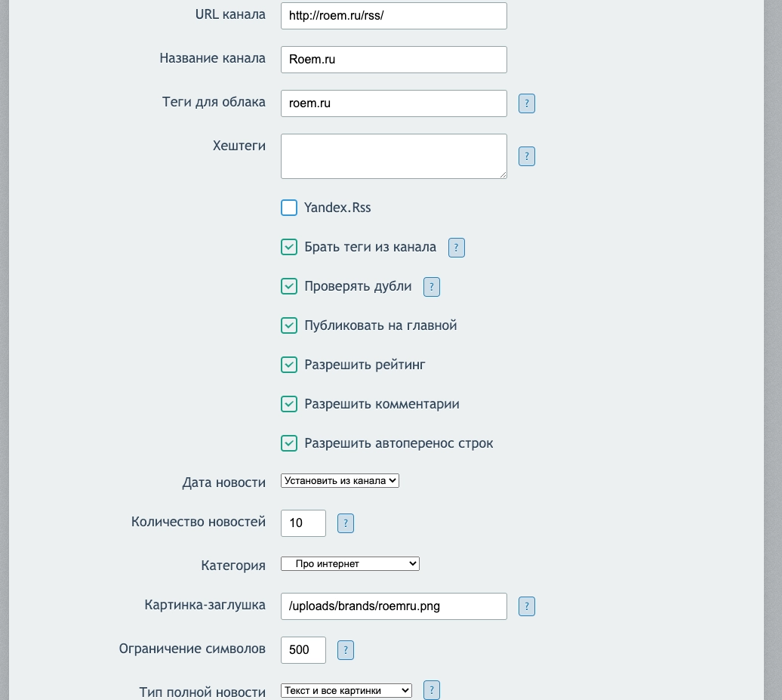Click inside the Хештеги textarea
Viewport: 782px width, 700px height.
pyautogui.click(x=393, y=156)
